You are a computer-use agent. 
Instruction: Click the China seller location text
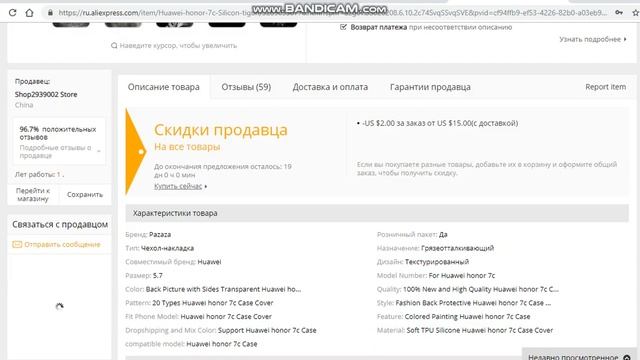(24, 105)
